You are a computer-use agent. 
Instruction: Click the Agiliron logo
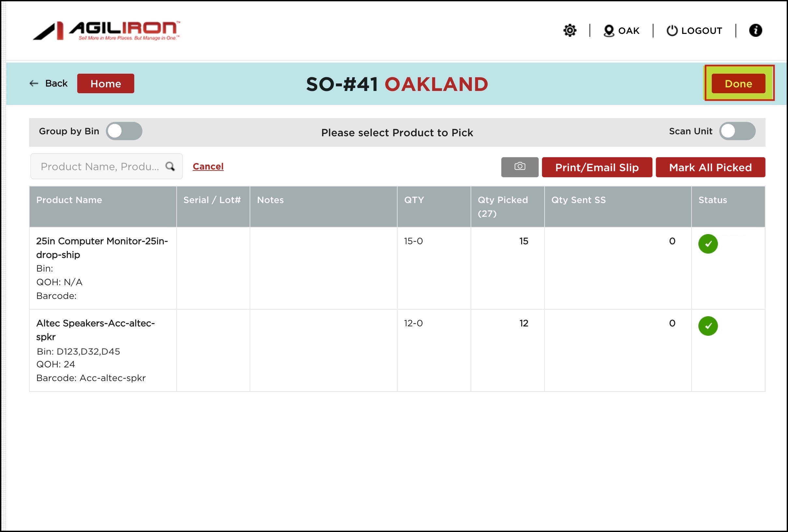click(x=106, y=31)
